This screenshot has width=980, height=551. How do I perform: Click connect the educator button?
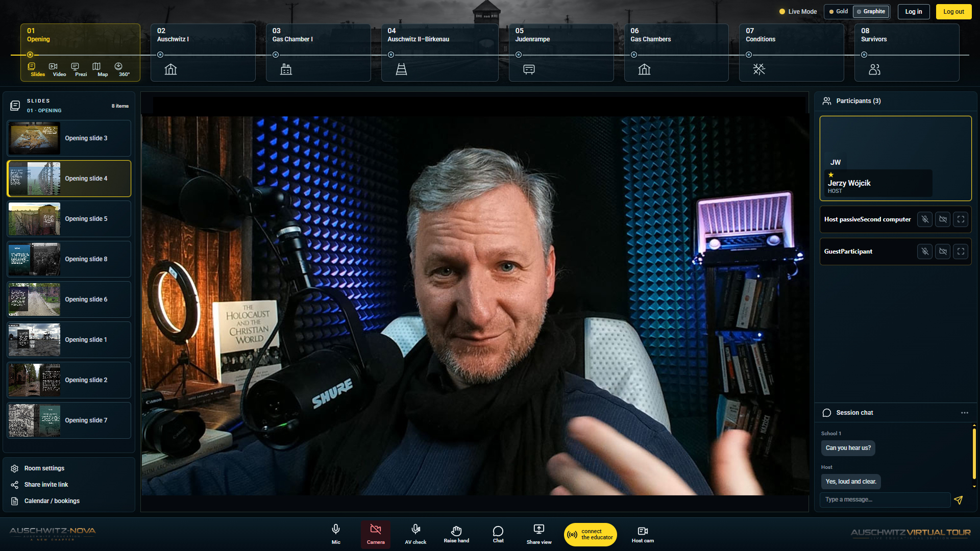[x=591, y=534]
